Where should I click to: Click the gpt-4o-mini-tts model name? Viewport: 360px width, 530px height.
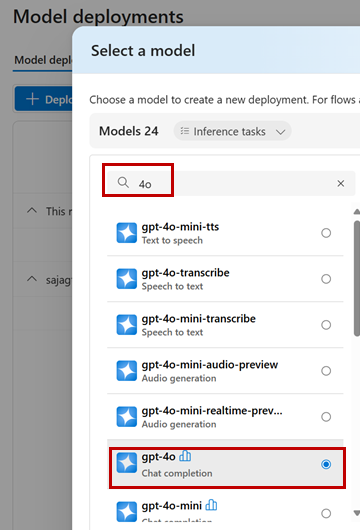point(180,227)
